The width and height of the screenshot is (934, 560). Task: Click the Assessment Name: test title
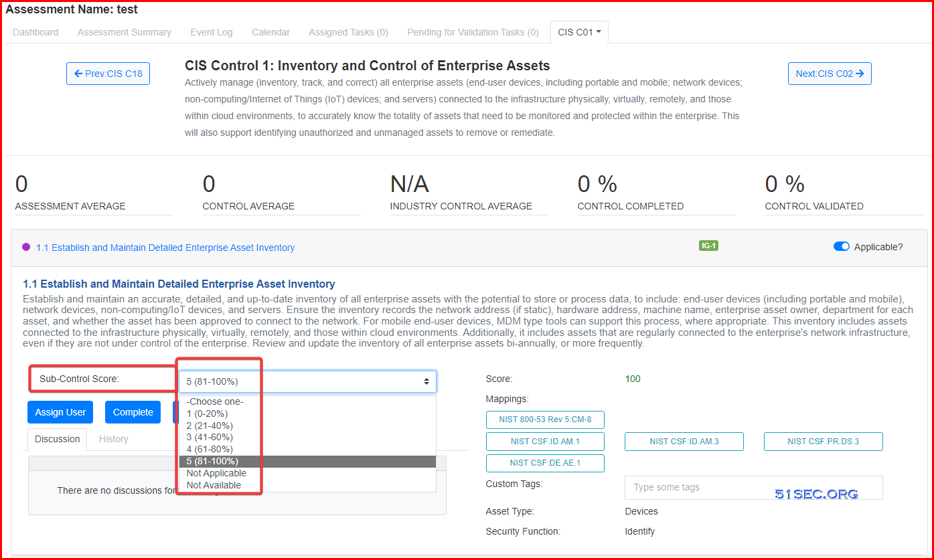point(72,9)
